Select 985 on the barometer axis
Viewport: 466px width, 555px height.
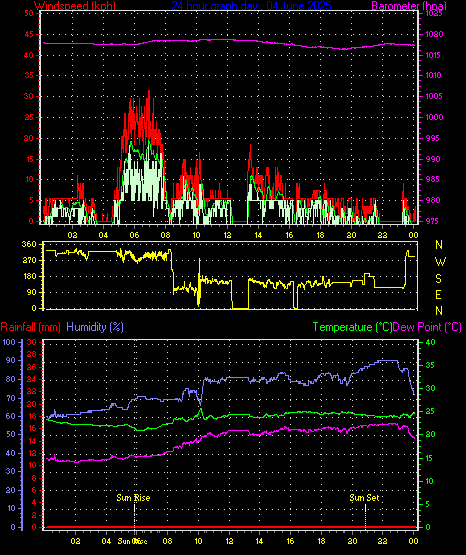click(x=433, y=179)
